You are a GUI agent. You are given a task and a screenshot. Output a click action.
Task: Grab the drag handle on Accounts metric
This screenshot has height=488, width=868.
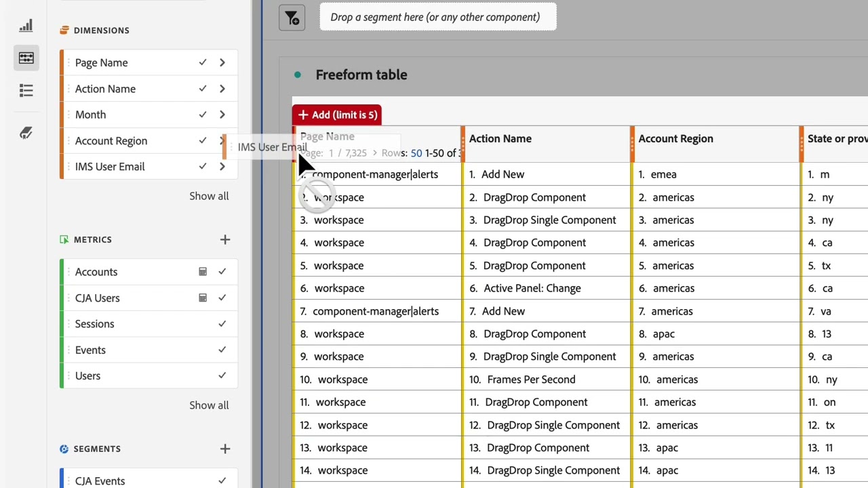pyautogui.click(x=68, y=272)
